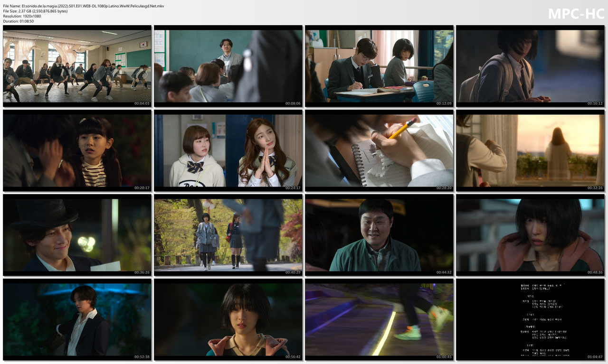This screenshot has height=364, width=608.
Task: Open the top-hat magician thumbnail at 00:36:26
Action: coord(77,235)
